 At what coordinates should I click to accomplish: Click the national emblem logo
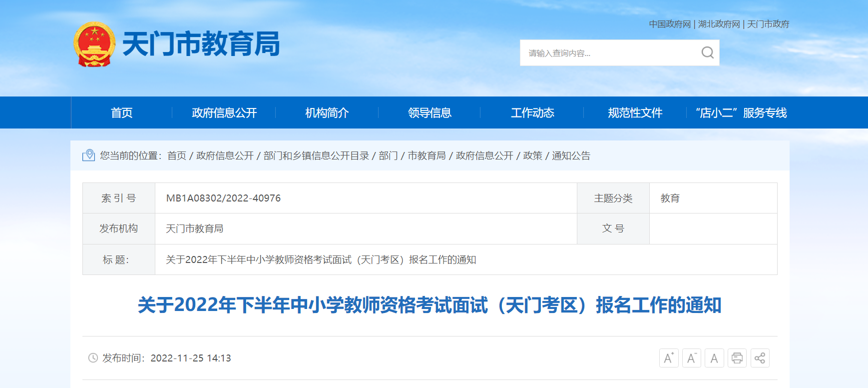point(94,44)
